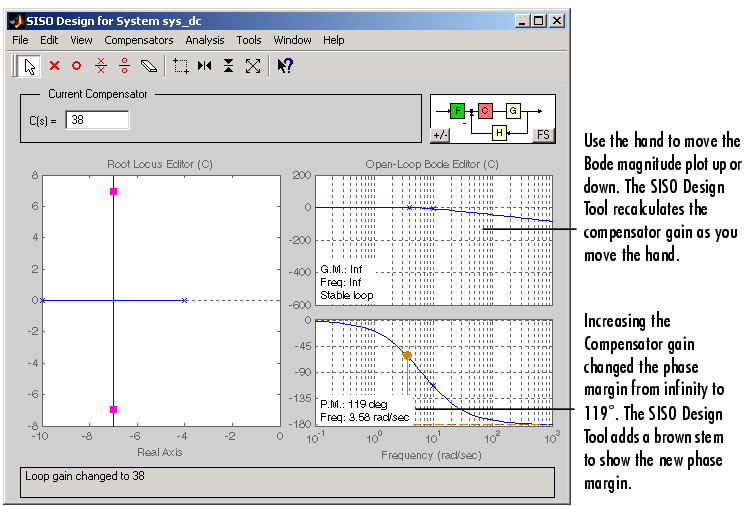Close the SISO Design window
752x506 pixels.
[557, 21]
